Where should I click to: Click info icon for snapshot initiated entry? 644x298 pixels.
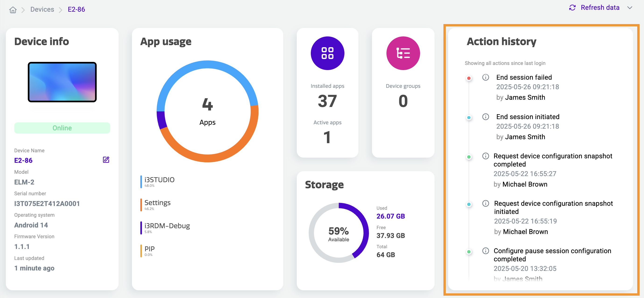pos(485,203)
